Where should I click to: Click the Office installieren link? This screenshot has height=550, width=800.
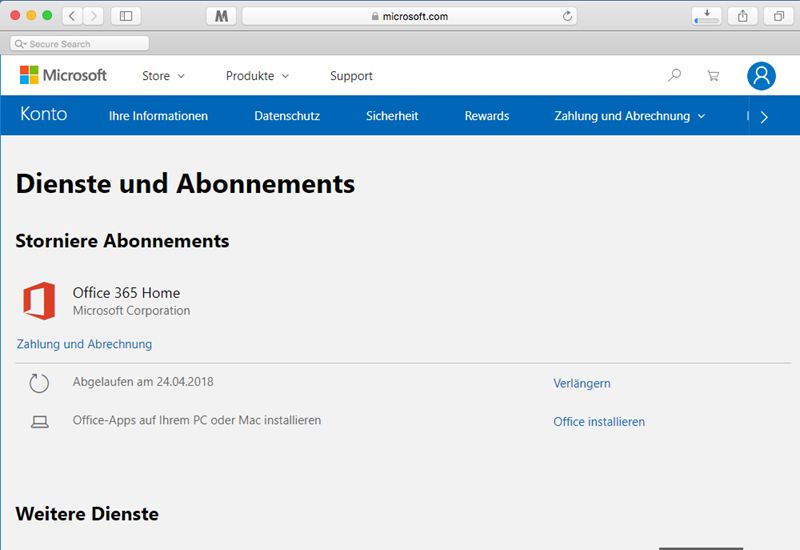click(599, 422)
